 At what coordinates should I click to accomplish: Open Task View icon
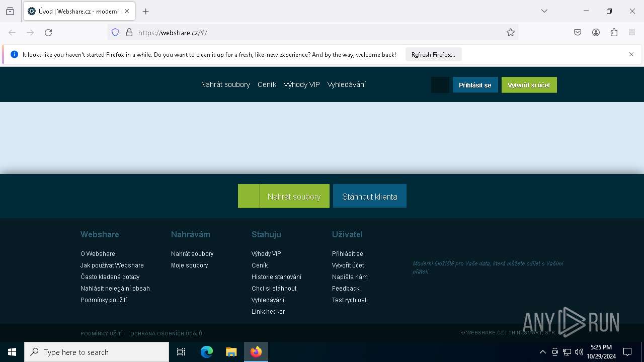[x=181, y=352]
